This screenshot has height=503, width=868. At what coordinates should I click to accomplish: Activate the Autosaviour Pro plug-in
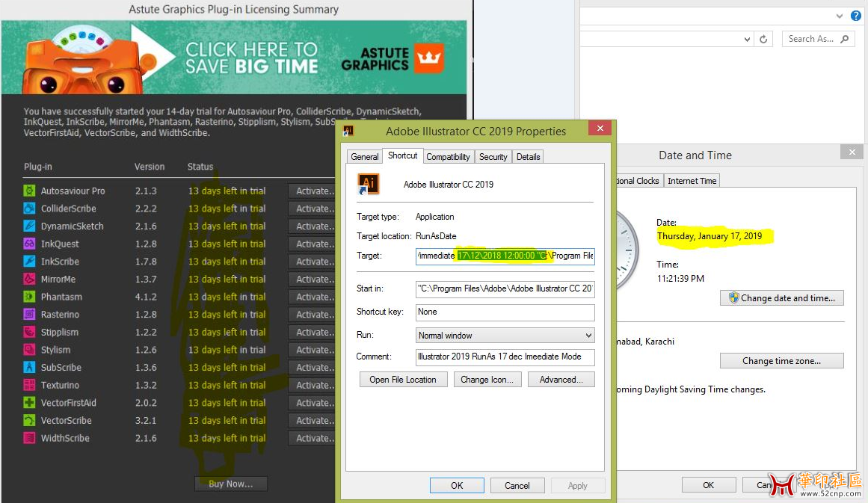click(313, 191)
